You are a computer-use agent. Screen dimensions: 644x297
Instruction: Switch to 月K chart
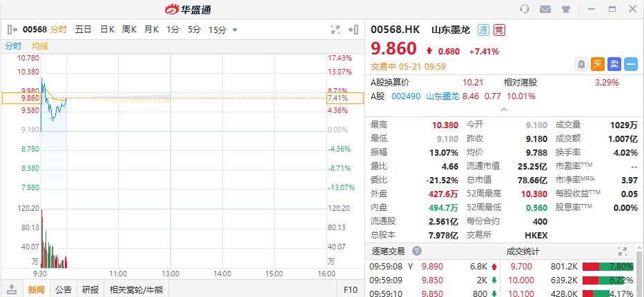pos(151,30)
